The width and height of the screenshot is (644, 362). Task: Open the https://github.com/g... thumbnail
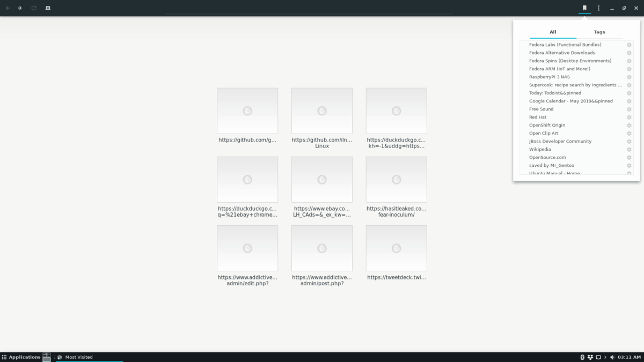click(x=247, y=111)
